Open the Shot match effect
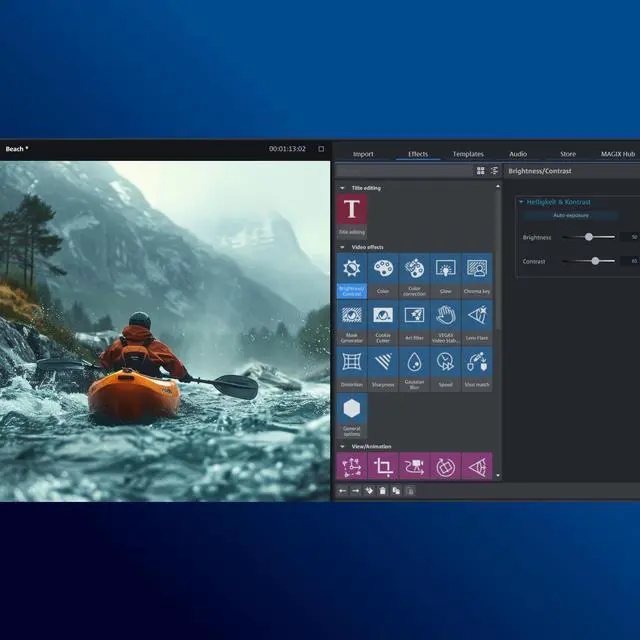Screen dimensions: 640x640 point(477,369)
